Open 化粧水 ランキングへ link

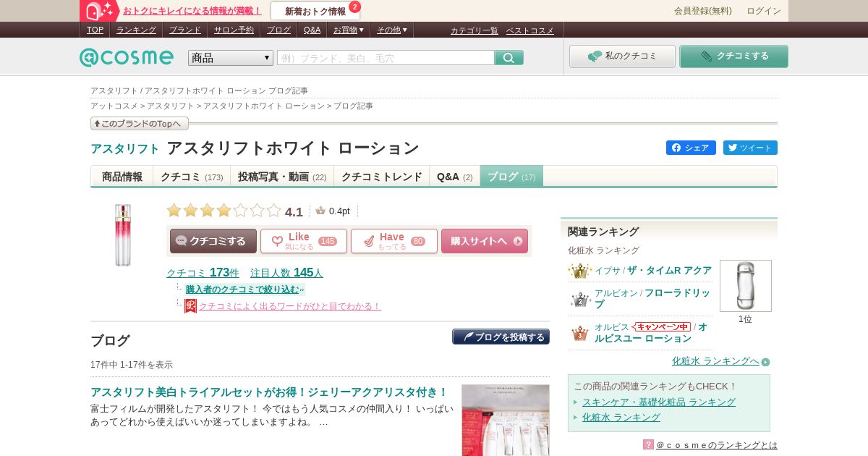[x=715, y=361]
